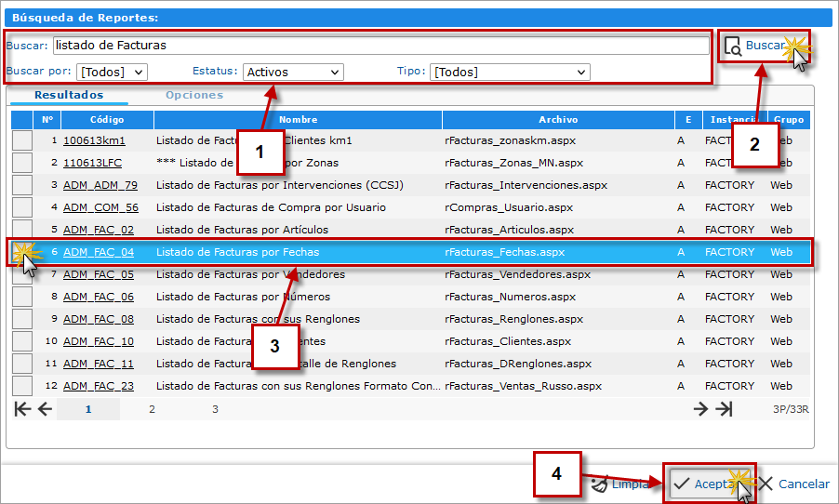Check the row selector for ADM_FAC_11
Image resolution: width=839 pixels, height=504 pixels.
pos(22,364)
